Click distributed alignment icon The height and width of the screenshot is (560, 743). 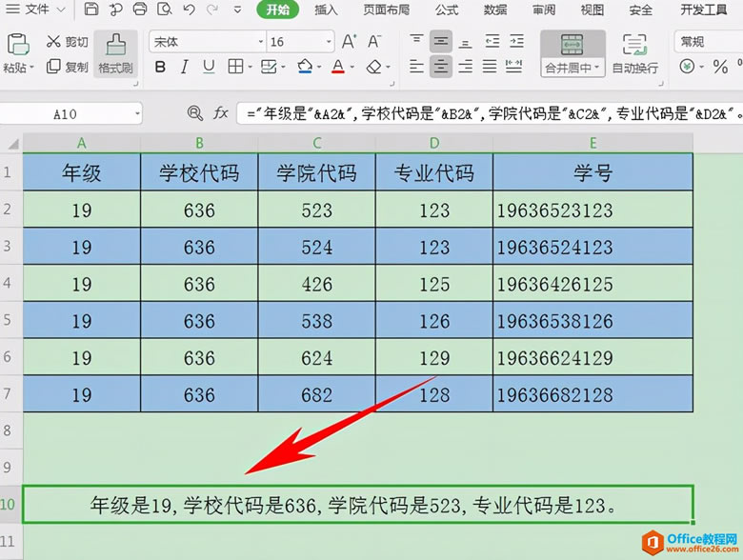[x=513, y=67]
